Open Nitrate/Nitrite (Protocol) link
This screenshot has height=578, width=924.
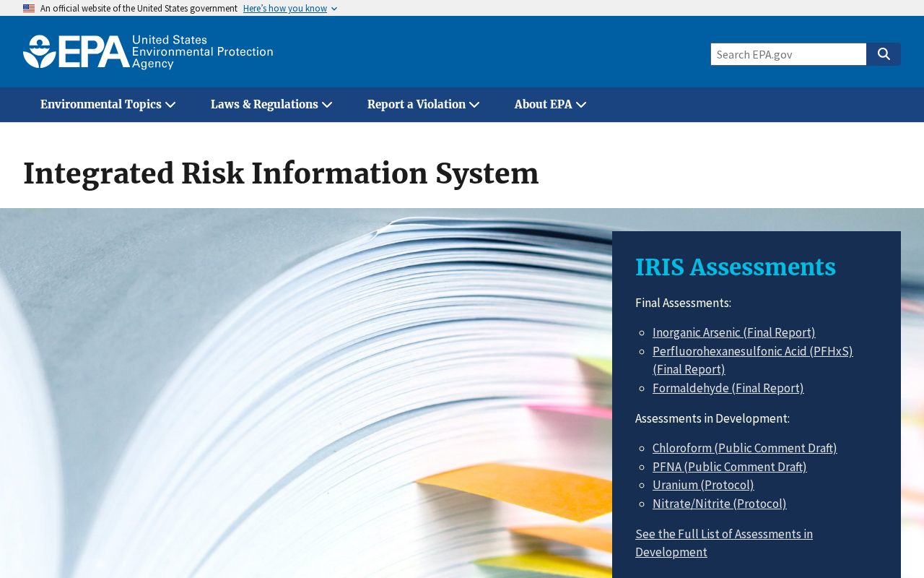[x=720, y=504]
